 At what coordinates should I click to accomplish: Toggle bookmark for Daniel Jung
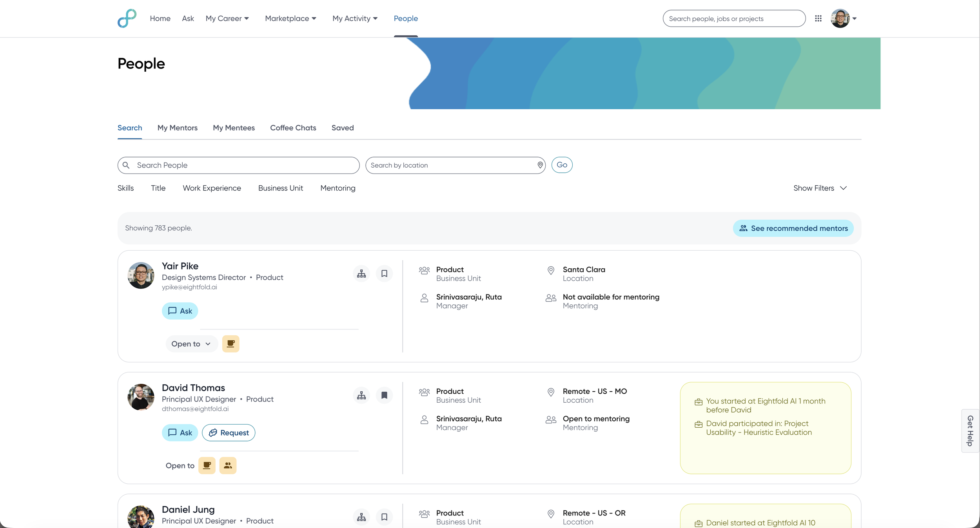tap(384, 517)
